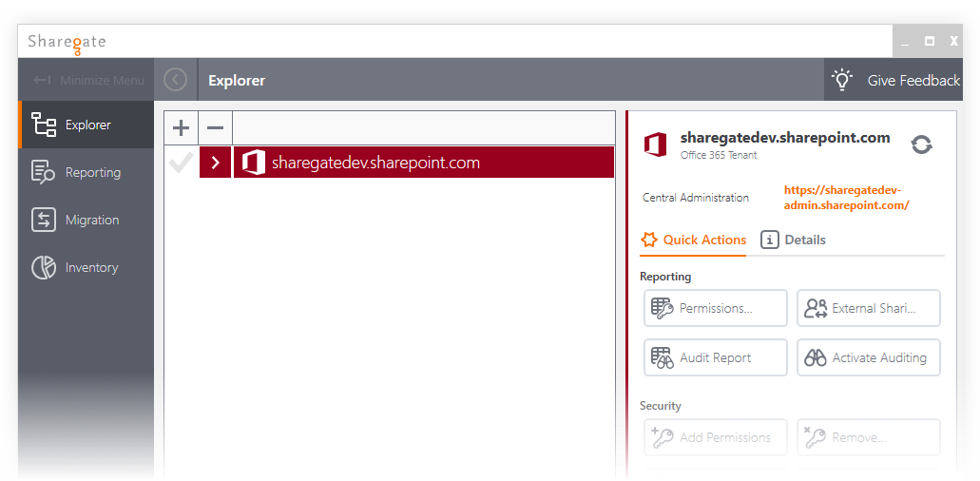Click the Office 365 Tenant subtitle
Screen dimensions: 980x481
[718, 156]
